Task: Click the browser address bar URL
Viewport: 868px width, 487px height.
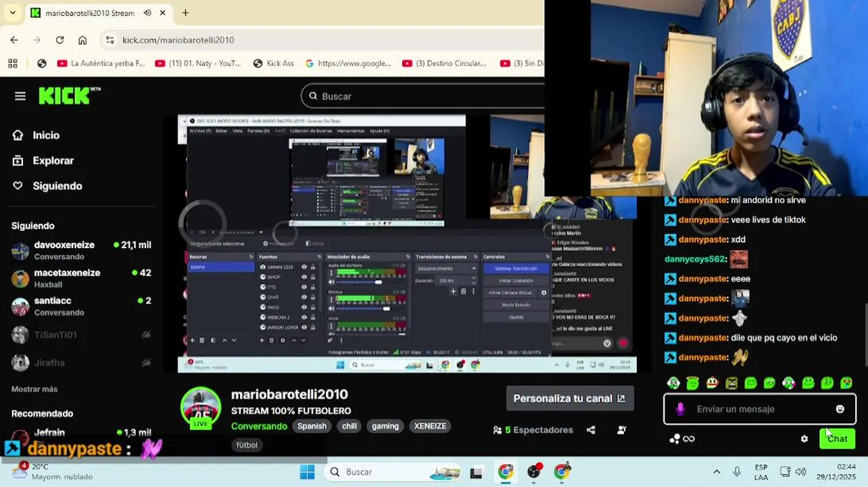Action: [x=178, y=40]
